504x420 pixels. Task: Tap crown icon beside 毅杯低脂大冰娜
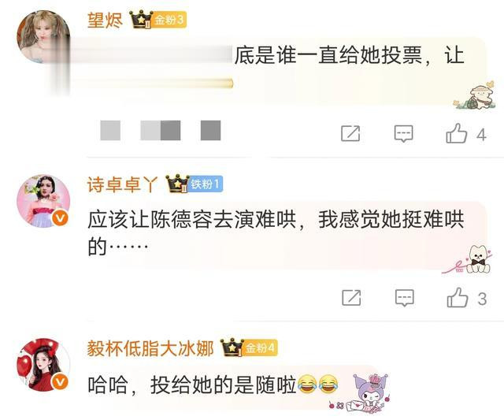tap(232, 348)
